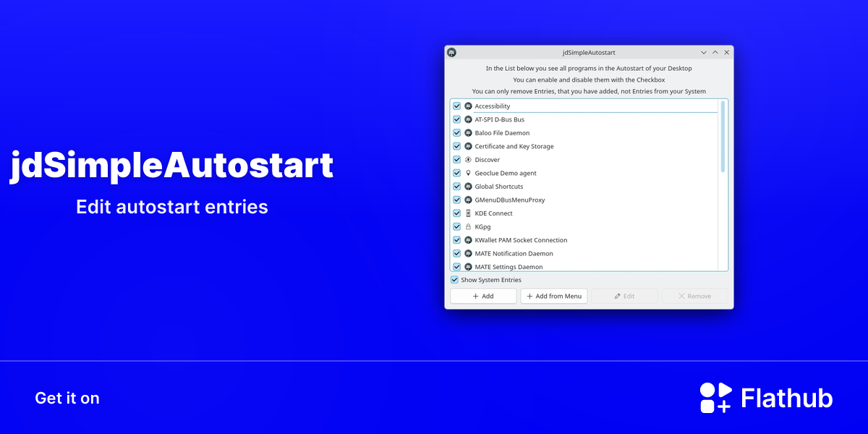Image resolution: width=868 pixels, height=434 pixels.
Task: Disable KWallet PAM Socket Connection checkbox
Action: click(456, 240)
